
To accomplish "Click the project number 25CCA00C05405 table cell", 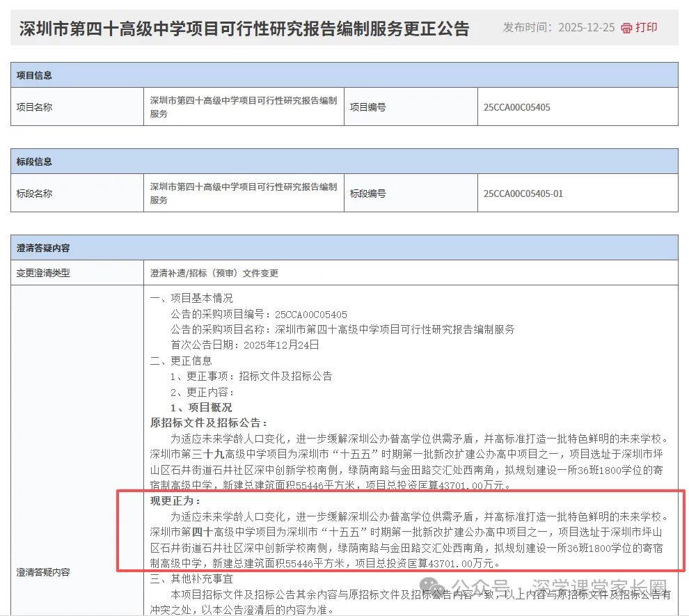I will click(578, 106).
